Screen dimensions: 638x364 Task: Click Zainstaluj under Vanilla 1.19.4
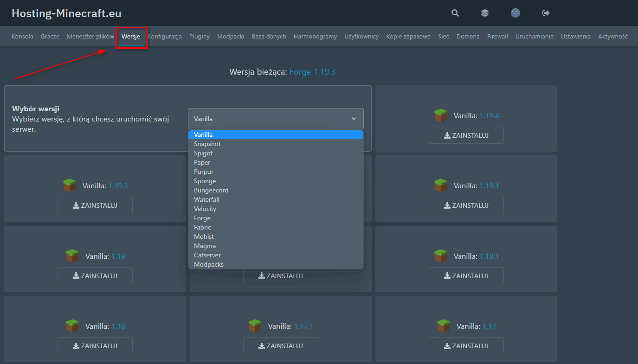[x=466, y=135]
